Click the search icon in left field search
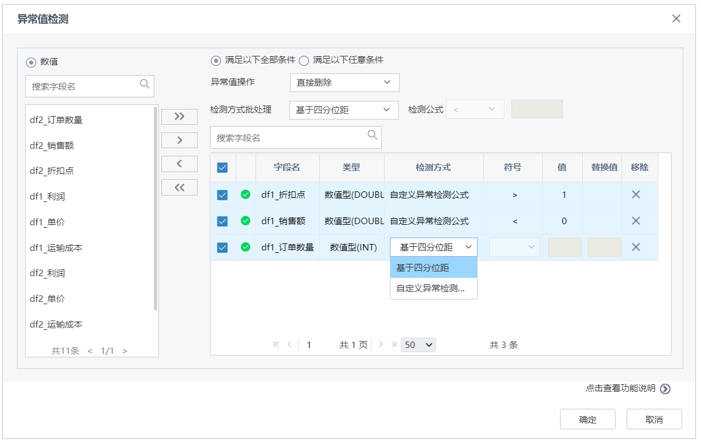 click(x=145, y=85)
